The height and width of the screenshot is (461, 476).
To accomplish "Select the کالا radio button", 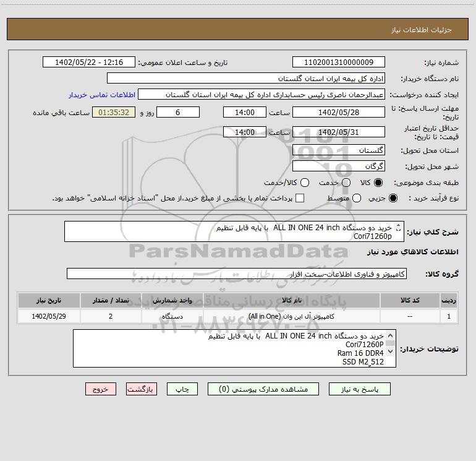I will (x=378, y=183).
